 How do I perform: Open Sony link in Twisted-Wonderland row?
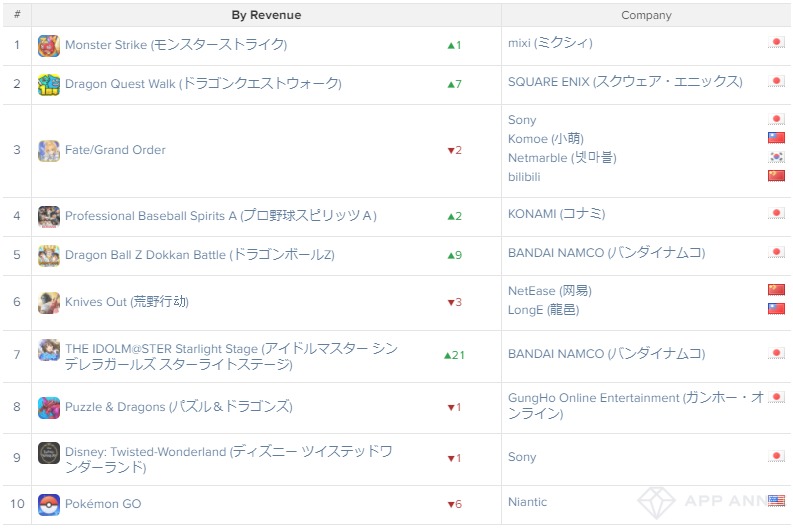pyautogui.click(x=522, y=457)
